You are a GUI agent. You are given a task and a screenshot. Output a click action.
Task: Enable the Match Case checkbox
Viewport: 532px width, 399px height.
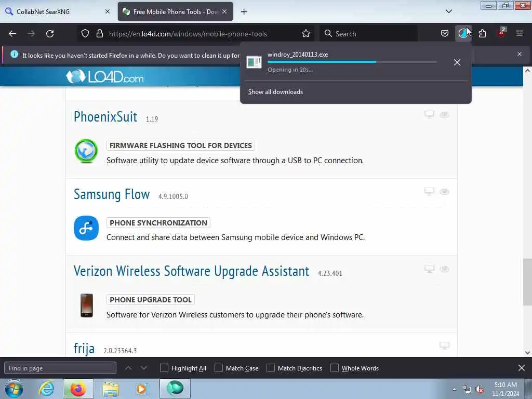[219, 368]
